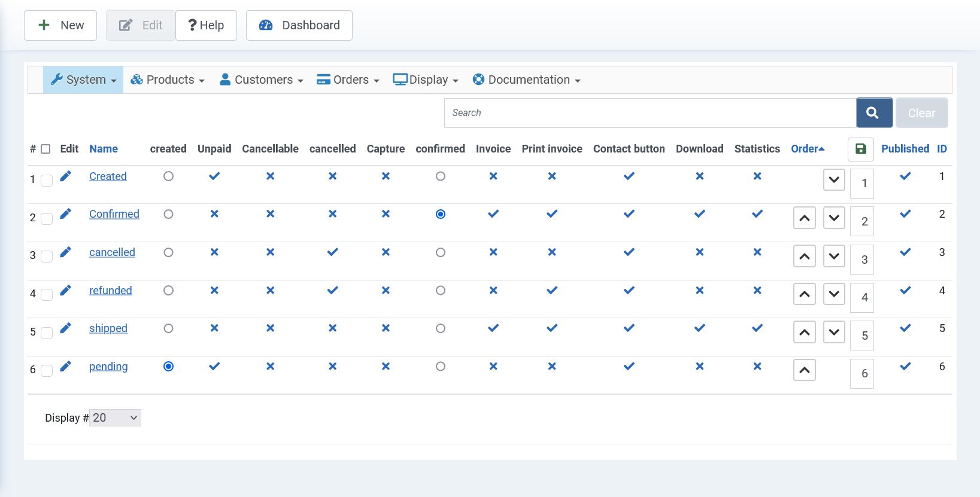The image size is (980, 497).
Task: Open the Documentation menu
Action: (526, 80)
